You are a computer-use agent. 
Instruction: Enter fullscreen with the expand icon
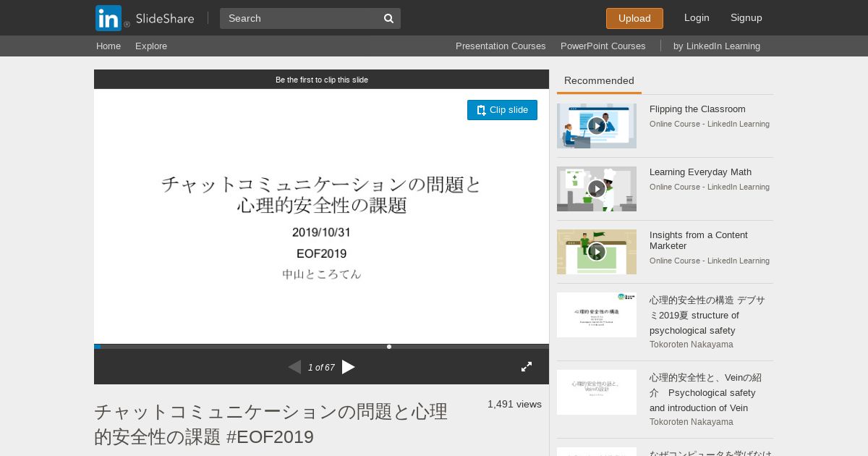click(x=527, y=367)
